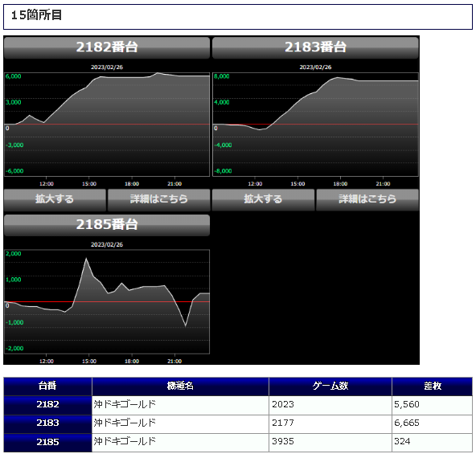Click 拡大する button under 2182番台 graph
476x458 pixels.
55,199
